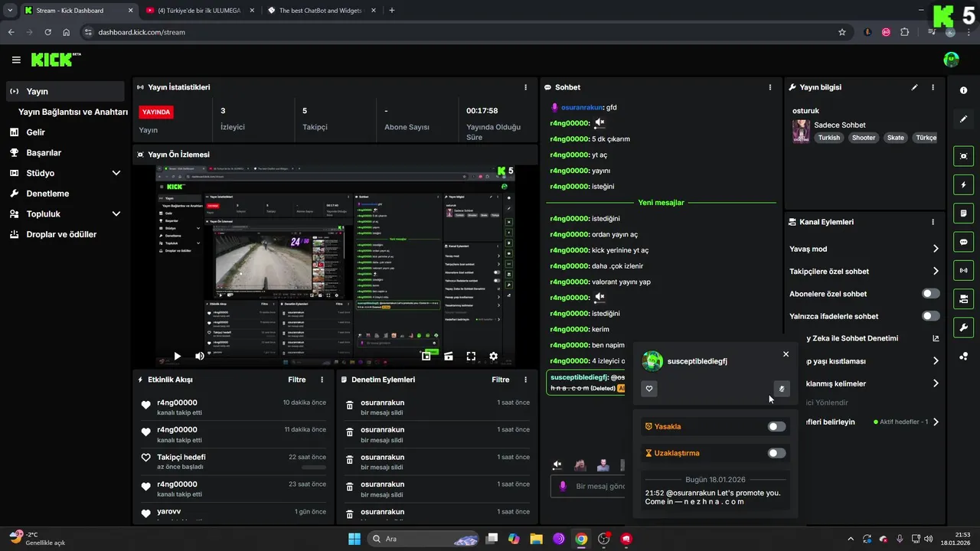Edit stream info with the Yayın bilgisi pencil icon
This screenshot has height=551, width=980.
pos(914,87)
